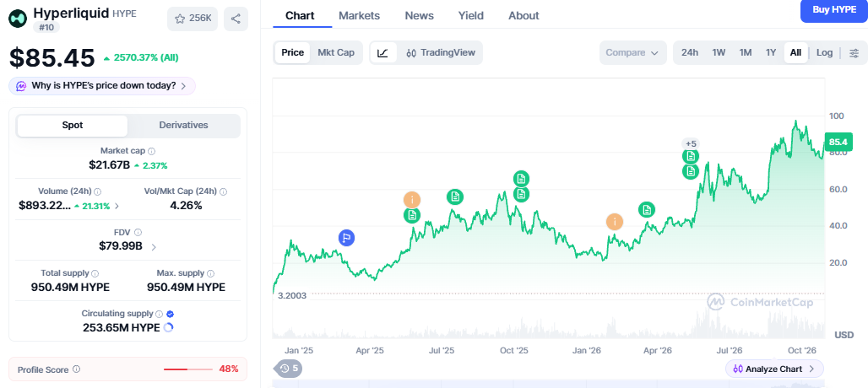868x388 pixels.
Task: Click the Max. supply info icon
Action: tap(210, 273)
